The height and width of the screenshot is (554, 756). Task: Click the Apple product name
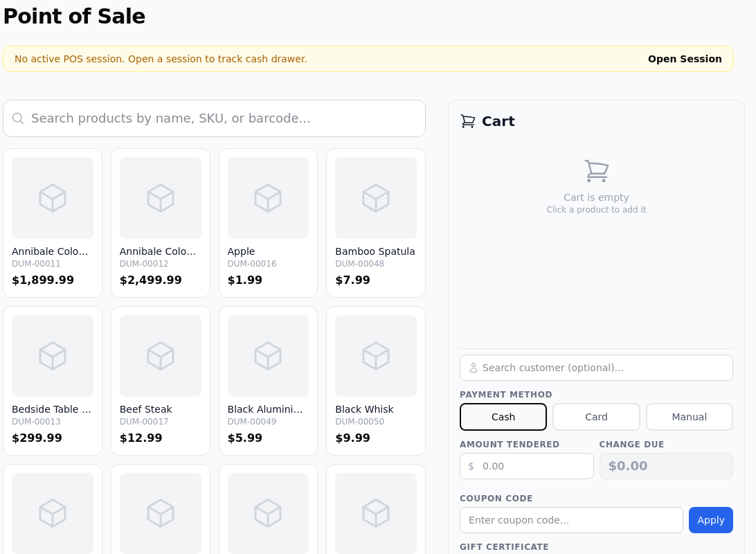(x=241, y=251)
